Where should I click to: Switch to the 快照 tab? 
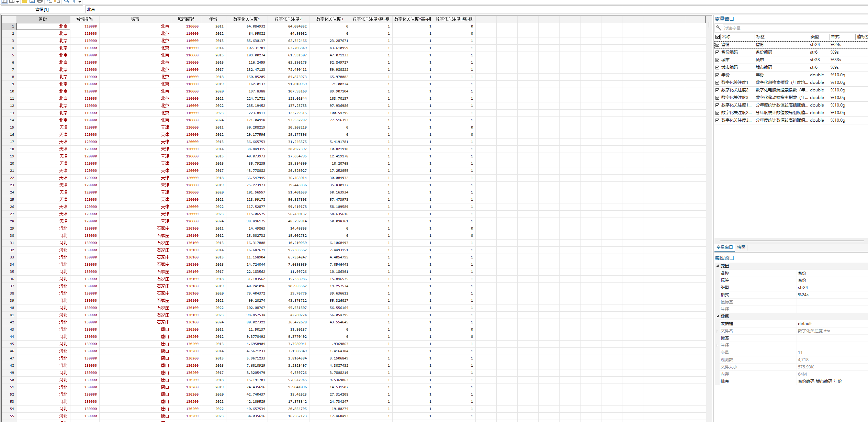(741, 247)
